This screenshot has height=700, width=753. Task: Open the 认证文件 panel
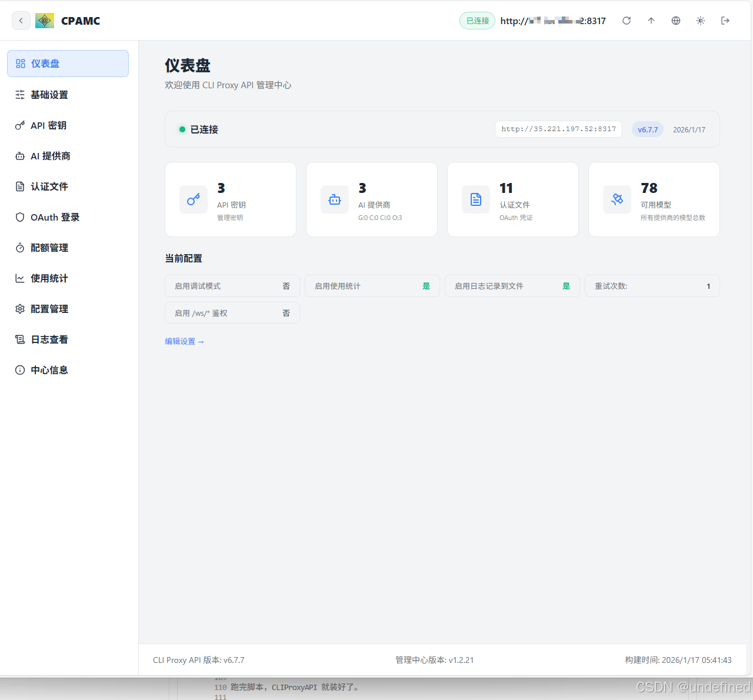point(49,186)
